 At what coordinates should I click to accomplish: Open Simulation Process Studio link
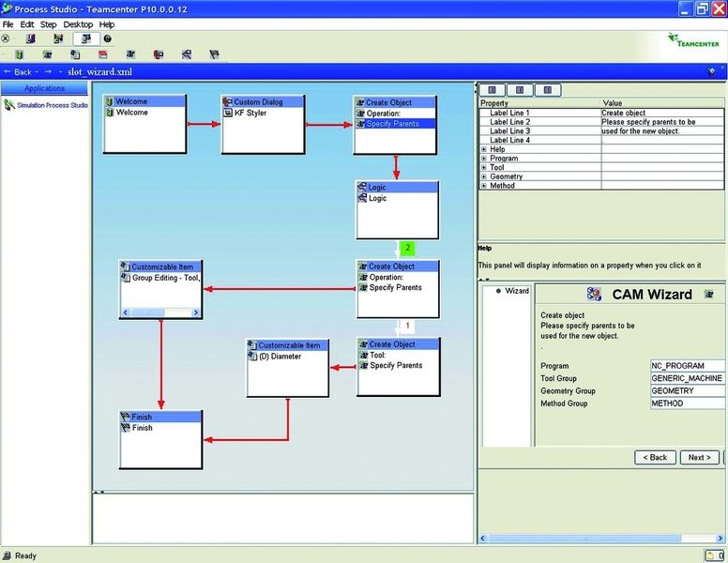[x=53, y=105]
